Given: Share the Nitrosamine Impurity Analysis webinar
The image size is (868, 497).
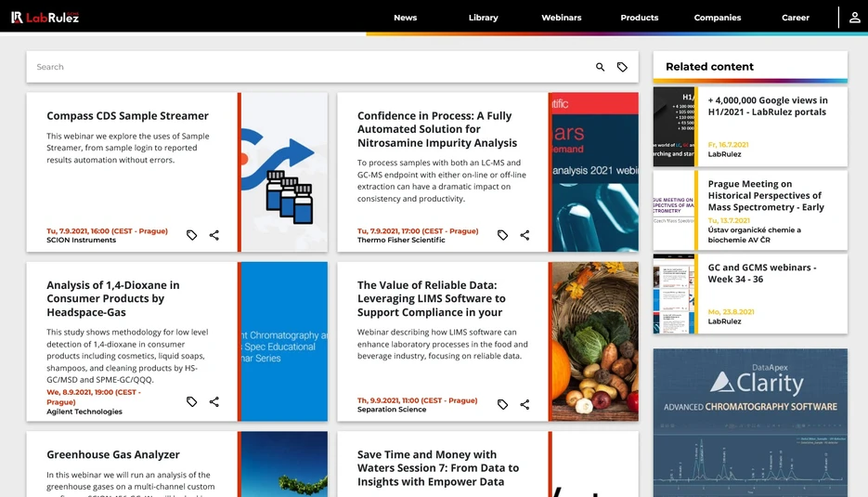Looking at the screenshot, I should click(x=525, y=235).
